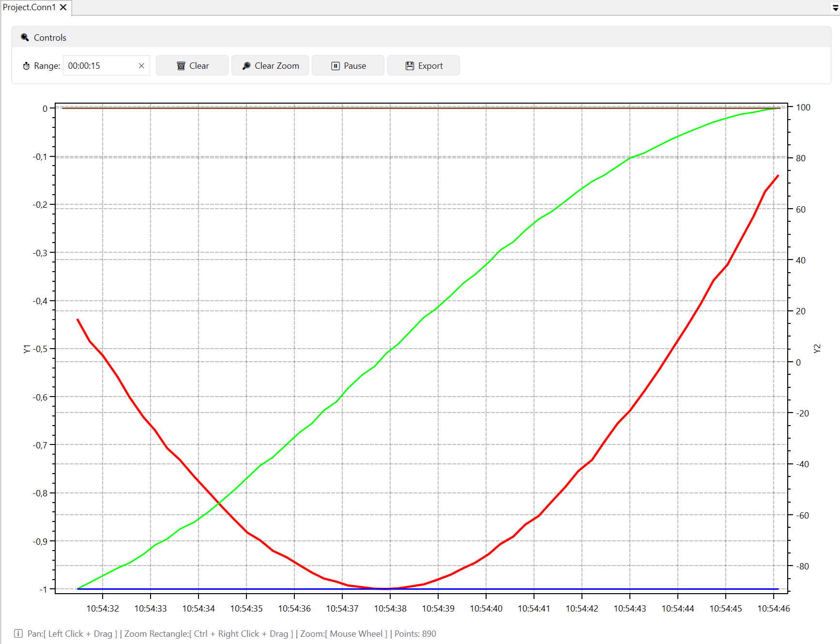This screenshot has width=840, height=644.
Task: Click the info icon in status bar
Action: [x=18, y=633]
